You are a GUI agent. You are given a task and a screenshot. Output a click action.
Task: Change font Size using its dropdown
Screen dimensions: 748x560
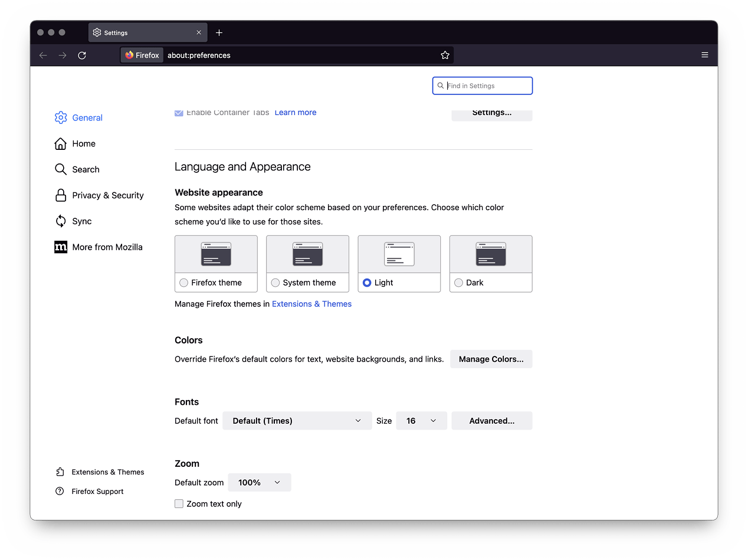(x=421, y=421)
